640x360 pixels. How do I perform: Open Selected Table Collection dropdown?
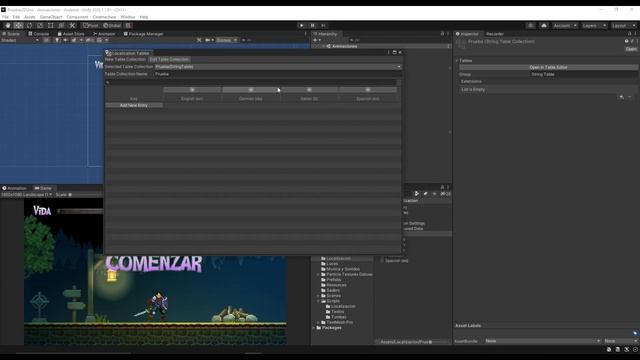pyautogui.click(x=278, y=67)
